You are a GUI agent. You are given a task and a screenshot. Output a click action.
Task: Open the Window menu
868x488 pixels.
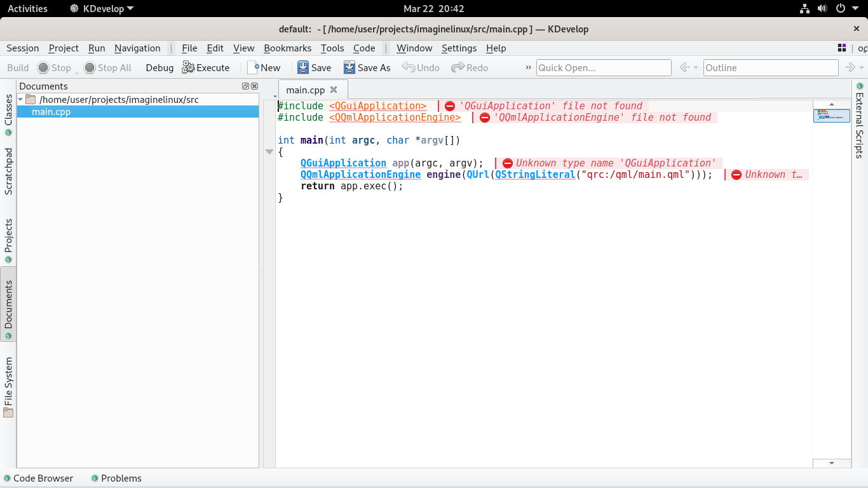pos(414,48)
